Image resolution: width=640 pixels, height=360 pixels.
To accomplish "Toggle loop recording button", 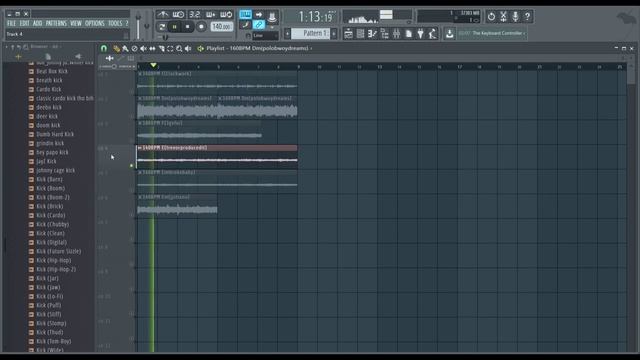I will point(226,15).
